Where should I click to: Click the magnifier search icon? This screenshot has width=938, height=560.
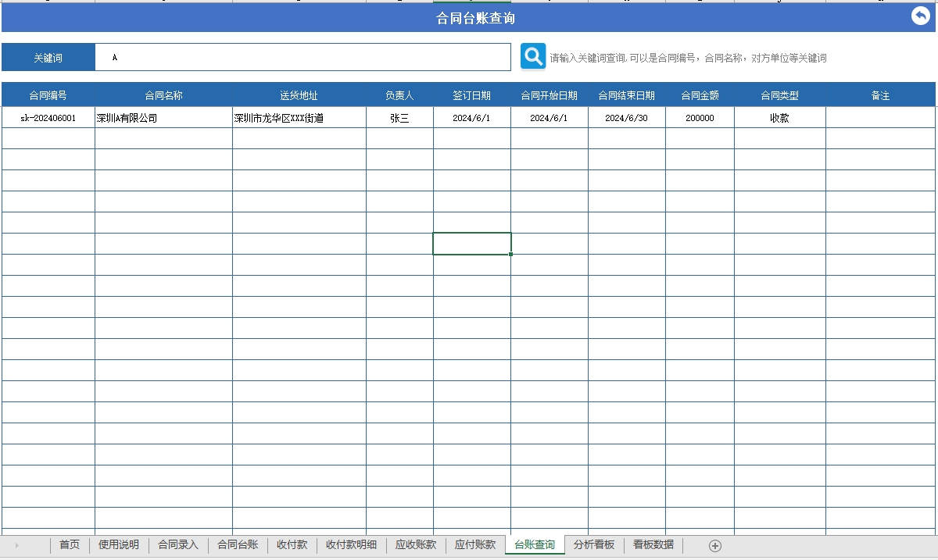[x=533, y=56]
